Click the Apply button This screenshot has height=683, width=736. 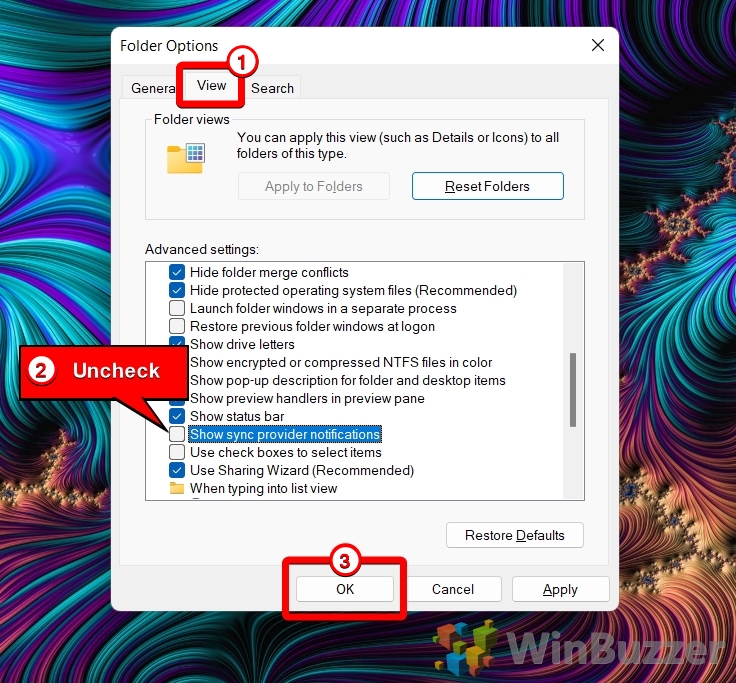tap(560, 589)
